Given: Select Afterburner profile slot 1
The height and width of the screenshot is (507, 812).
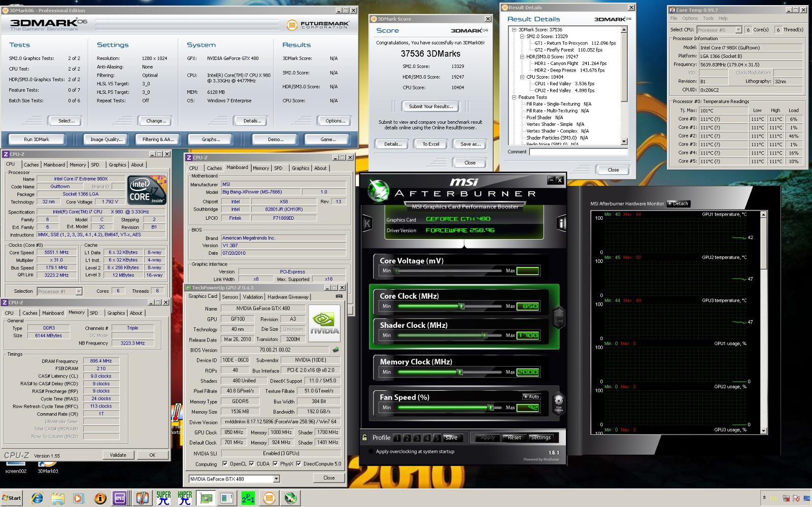Looking at the screenshot, I should coord(397,438).
